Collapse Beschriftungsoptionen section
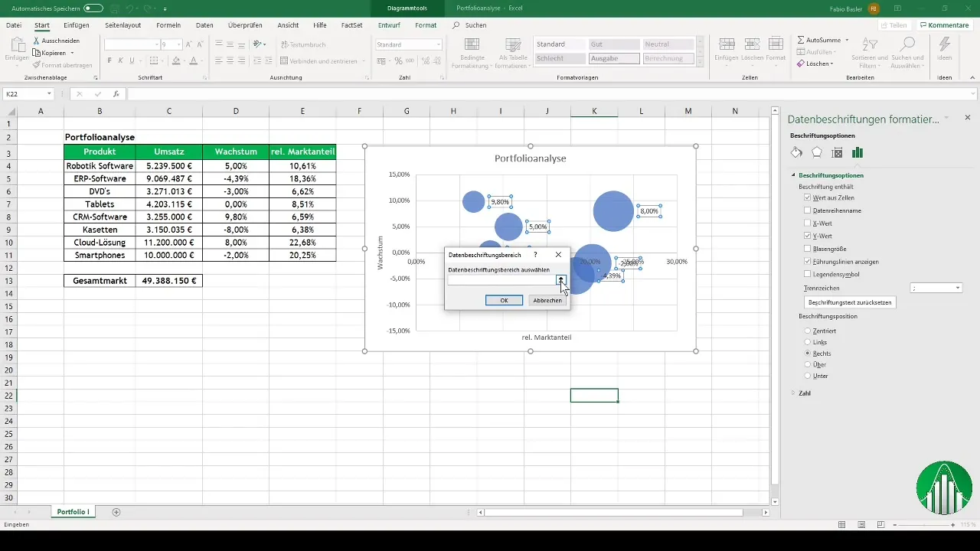This screenshot has width=980, height=551. pyautogui.click(x=793, y=175)
